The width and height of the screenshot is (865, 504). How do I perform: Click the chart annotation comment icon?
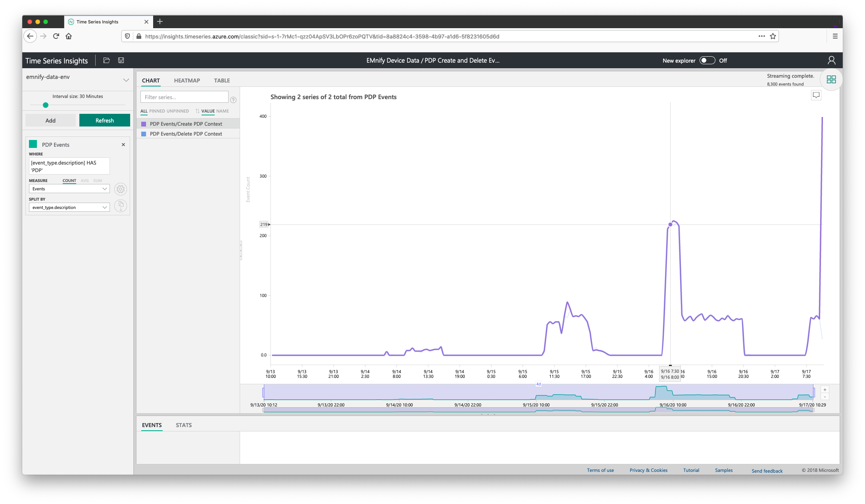pos(816,95)
